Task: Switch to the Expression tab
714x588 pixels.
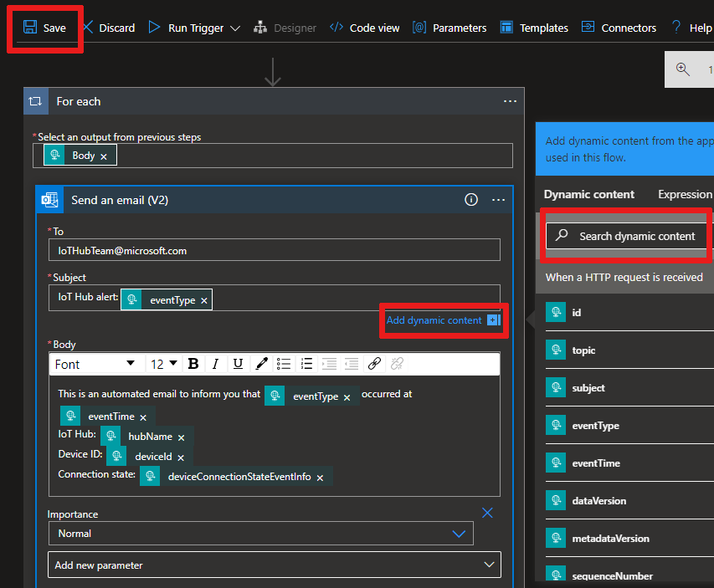Action: pyautogui.click(x=684, y=194)
